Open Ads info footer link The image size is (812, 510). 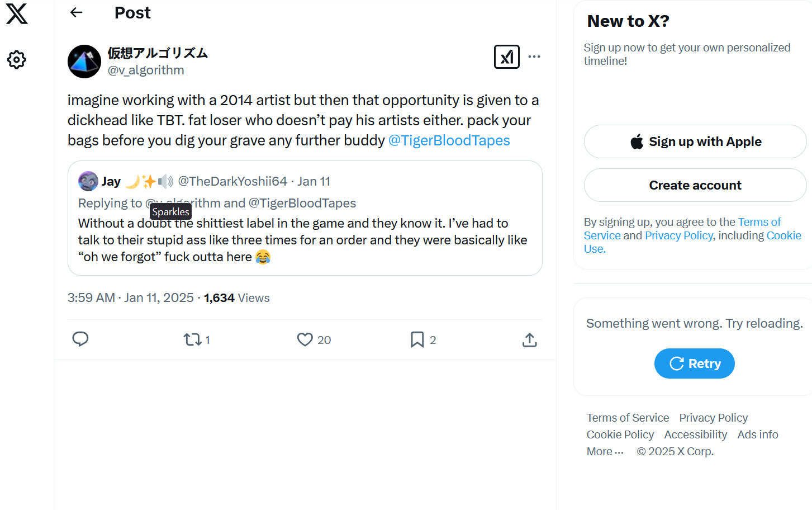coord(757,435)
